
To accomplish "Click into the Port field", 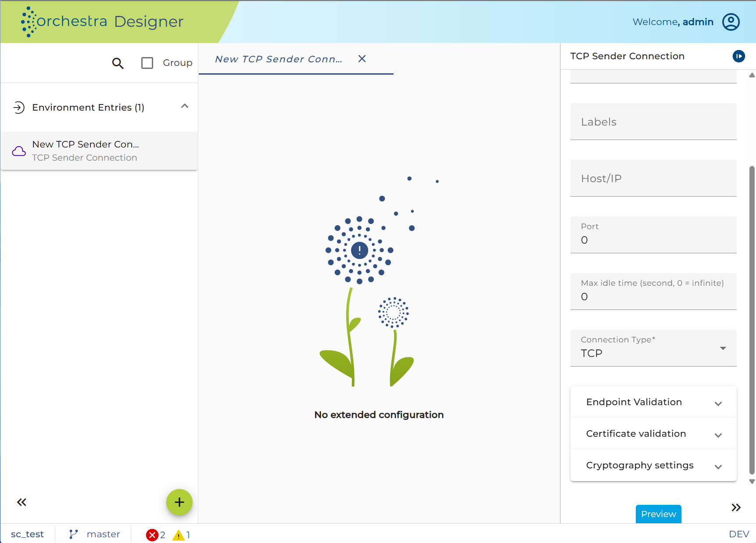I will (x=653, y=235).
